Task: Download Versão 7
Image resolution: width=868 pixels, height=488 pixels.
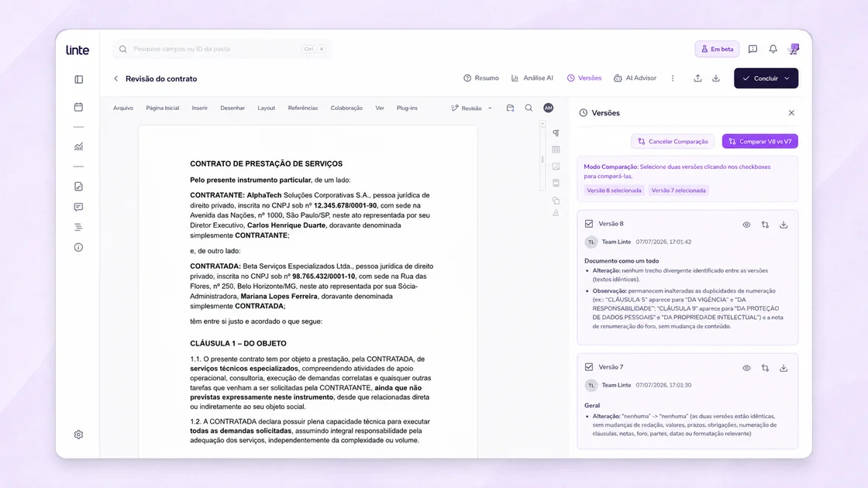Action: click(784, 368)
